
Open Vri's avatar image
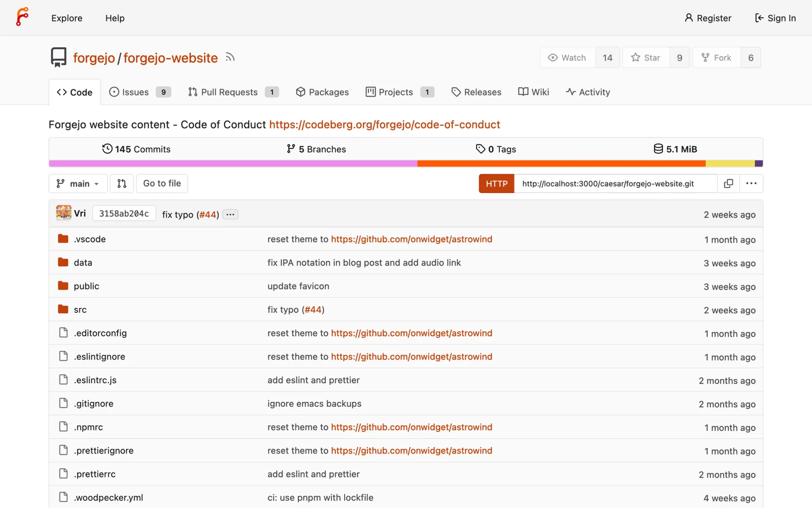click(x=63, y=213)
